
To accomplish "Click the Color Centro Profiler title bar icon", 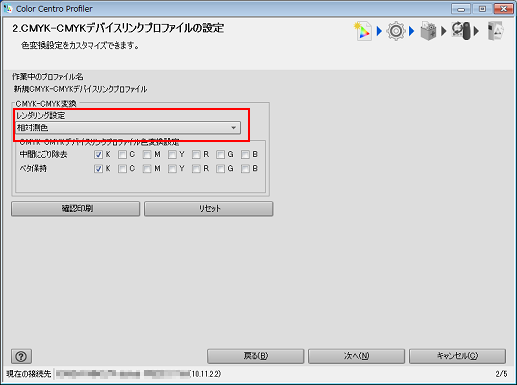I will [x=7, y=8].
